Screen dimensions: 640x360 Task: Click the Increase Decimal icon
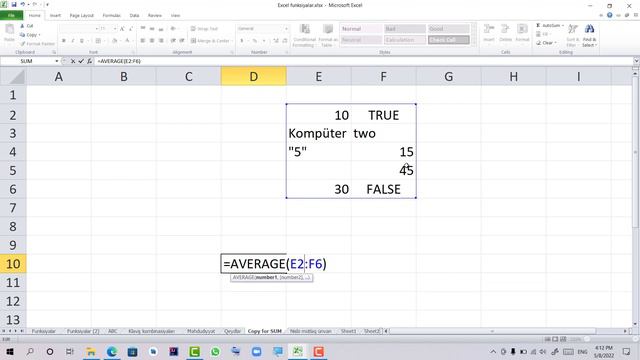tap(276, 41)
